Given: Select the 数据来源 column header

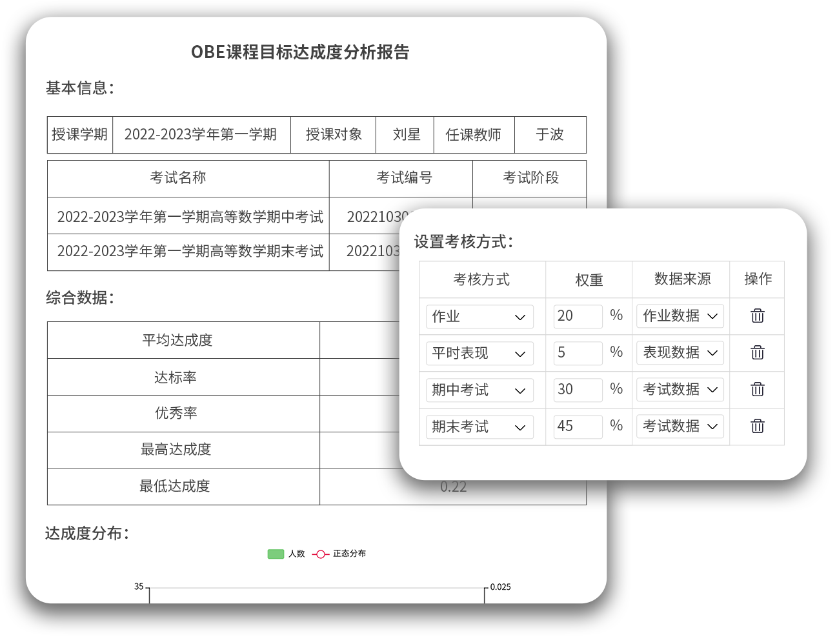Looking at the screenshot, I should pyautogui.click(x=682, y=279).
